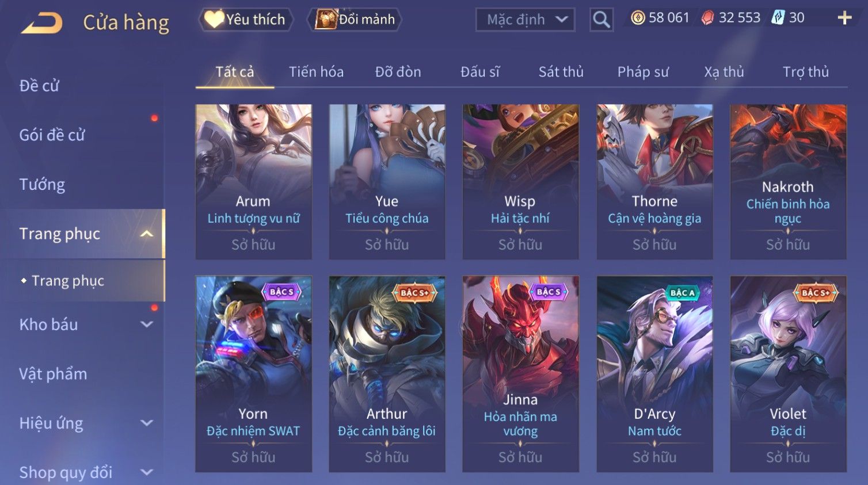Go back using the return arrow icon
The image size is (868, 485).
[41, 24]
